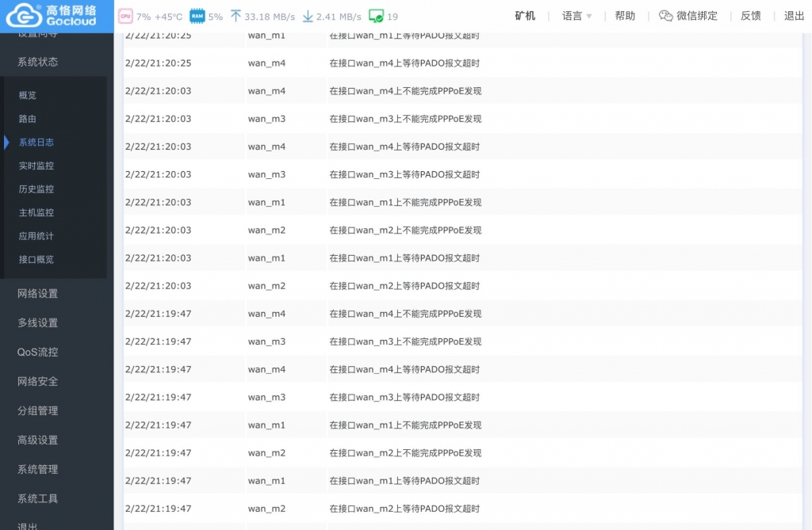Open 主机监控 in the sidebar

(x=36, y=213)
